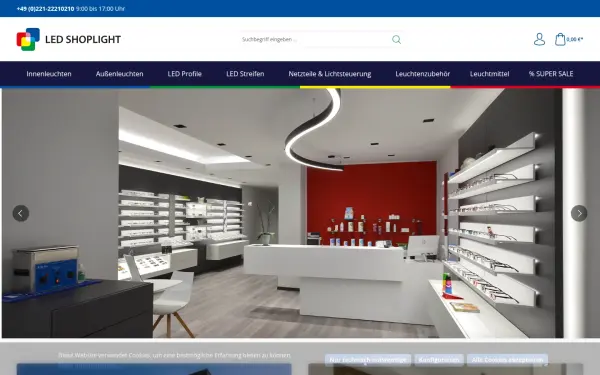Open the user account icon
The height and width of the screenshot is (375, 600).
pyautogui.click(x=539, y=39)
